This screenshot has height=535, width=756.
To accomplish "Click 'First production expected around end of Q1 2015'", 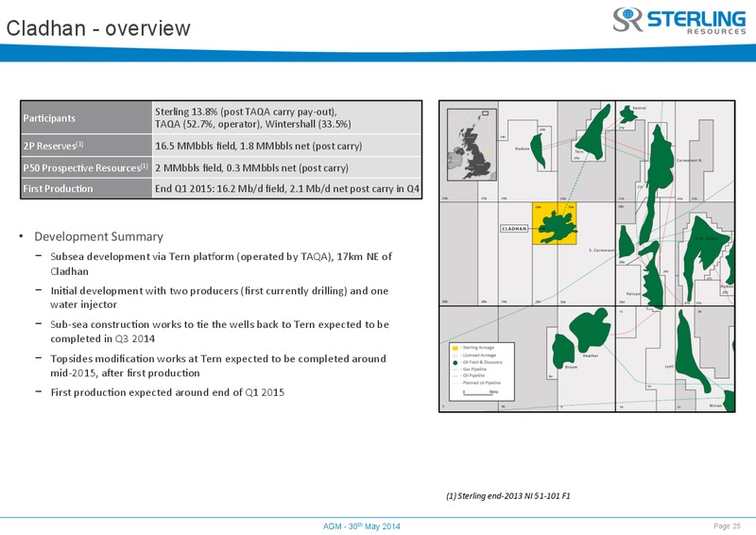I will (167, 392).
